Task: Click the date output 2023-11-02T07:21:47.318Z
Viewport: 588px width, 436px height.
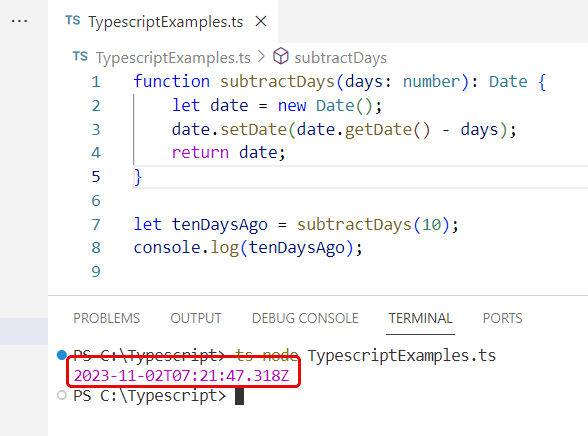Action: pyautogui.click(x=182, y=376)
